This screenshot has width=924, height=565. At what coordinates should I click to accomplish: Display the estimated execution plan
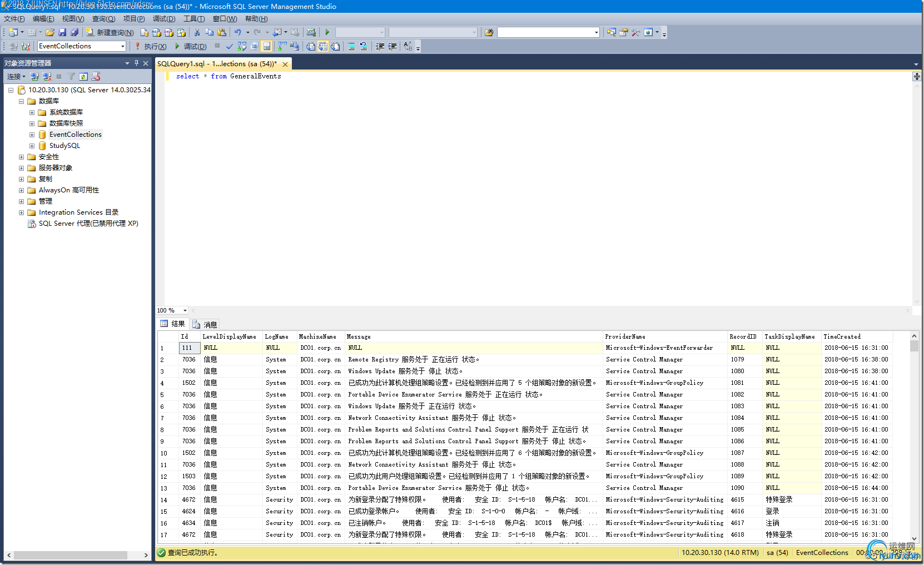click(x=242, y=46)
